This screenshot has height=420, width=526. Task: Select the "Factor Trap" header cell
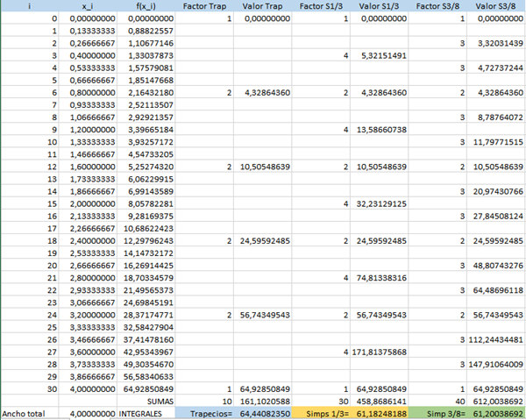coord(207,5)
